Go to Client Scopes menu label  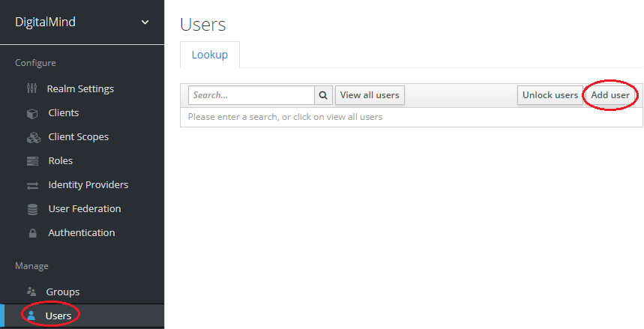pyautogui.click(x=78, y=137)
